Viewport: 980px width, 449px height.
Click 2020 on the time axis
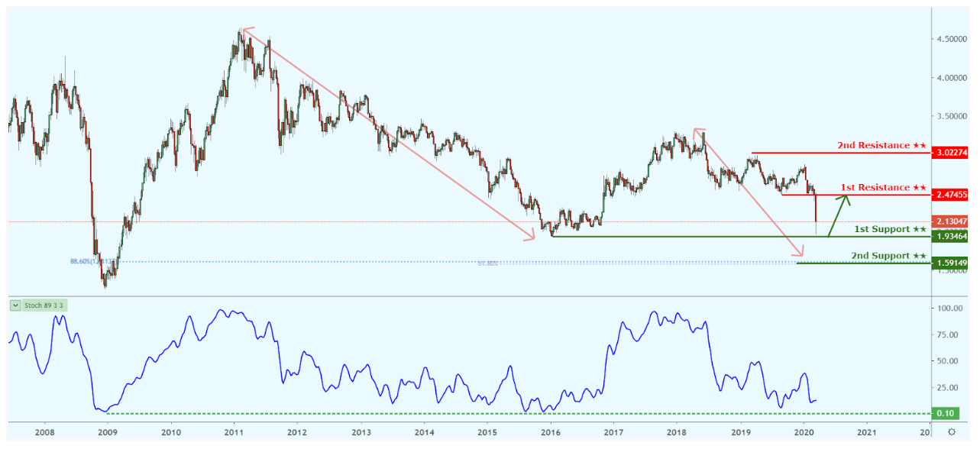(804, 432)
